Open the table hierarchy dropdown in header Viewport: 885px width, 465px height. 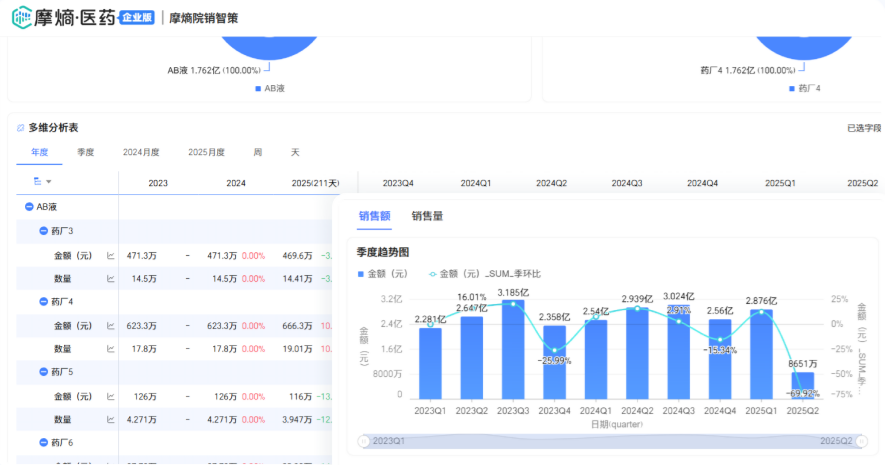tap(43, 181)
